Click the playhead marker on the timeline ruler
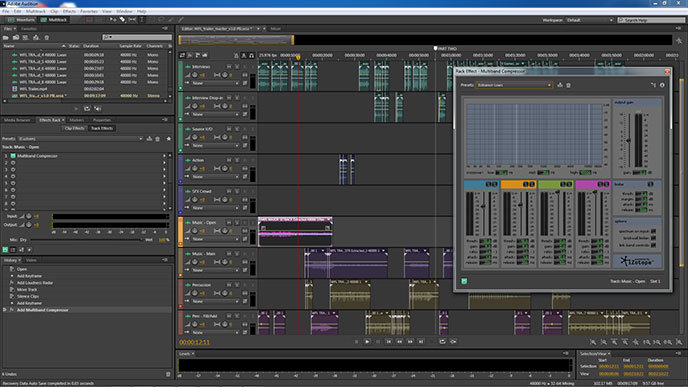The width and height of the screenshot is (688, 387). click(298, 57)
